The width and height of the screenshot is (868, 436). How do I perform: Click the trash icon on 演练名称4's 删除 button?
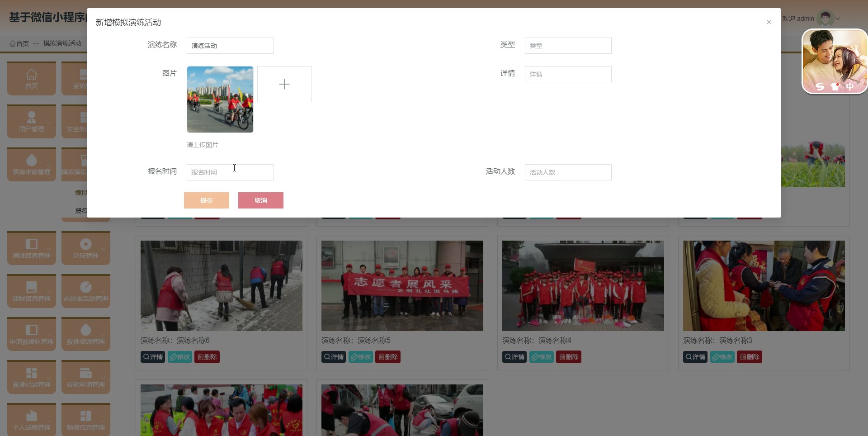(x=562, y=357)
